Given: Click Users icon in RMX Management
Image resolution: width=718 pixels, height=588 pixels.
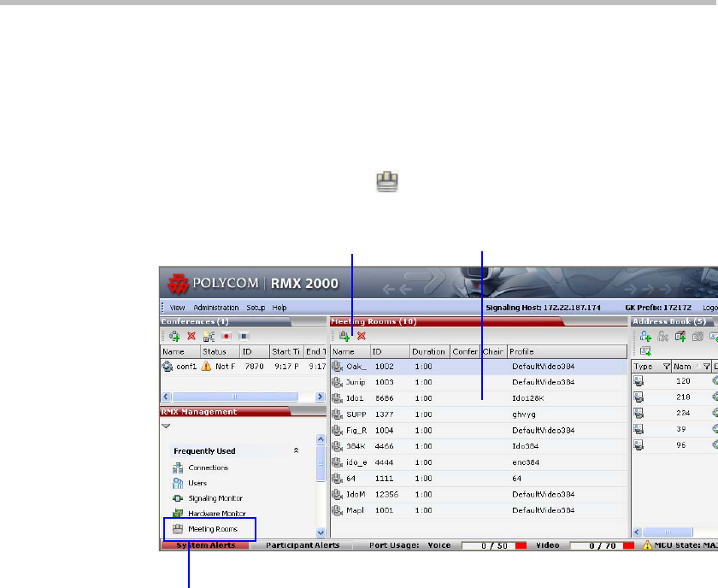Looking at the screenshot, I should (178, 483).
